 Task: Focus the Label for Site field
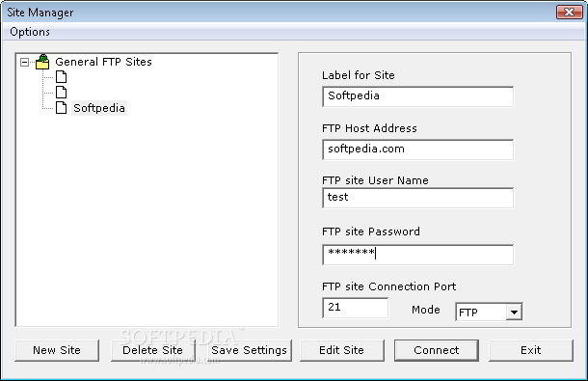[x=417, y=96]
